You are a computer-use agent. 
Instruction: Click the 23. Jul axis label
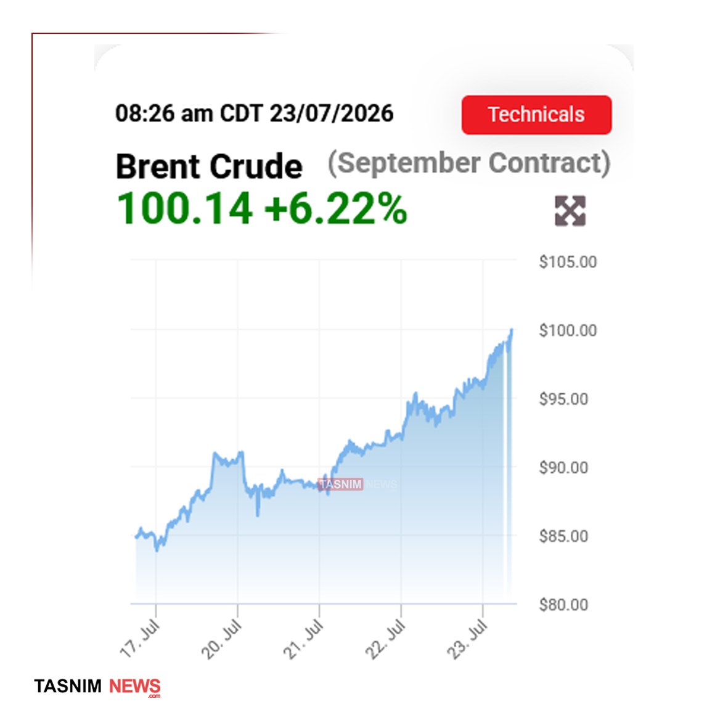(467, 639)
